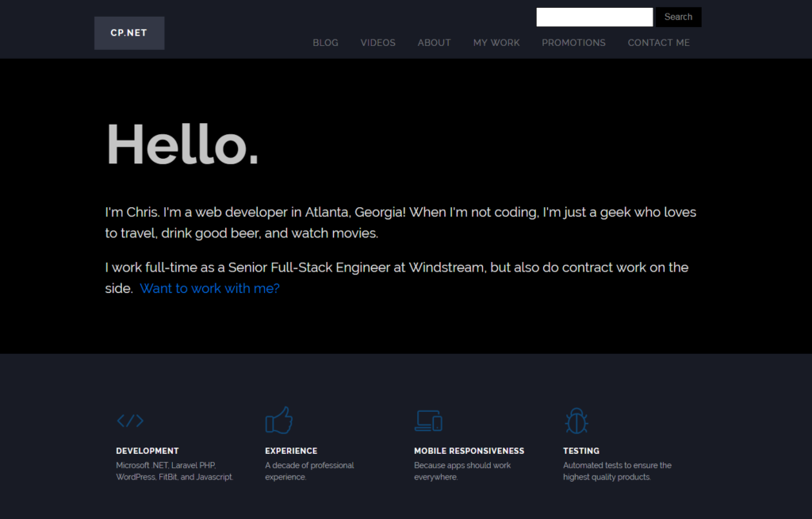Viewport: 812px width, 519px height.
Task: Click the thumbs-up Experience icon
Action: (278, 420)
